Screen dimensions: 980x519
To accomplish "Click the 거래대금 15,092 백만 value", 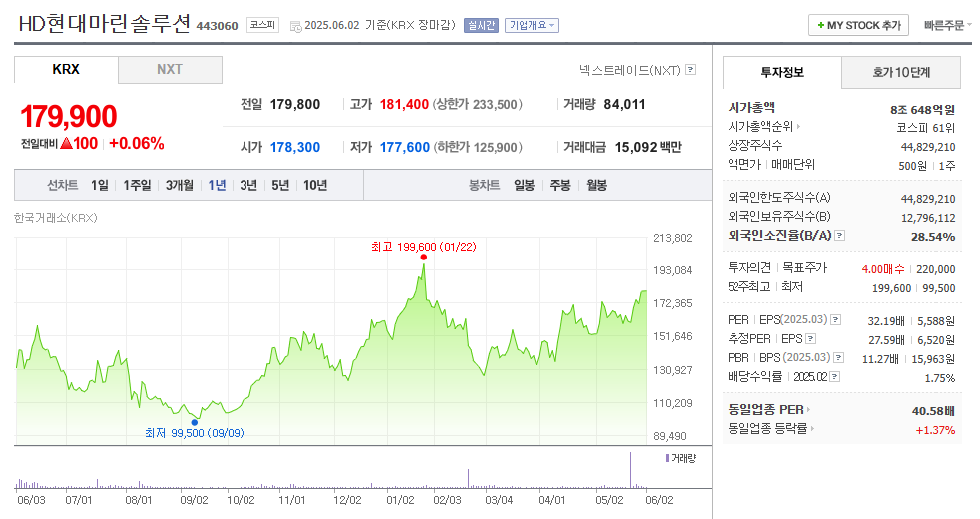I will 648,147.
